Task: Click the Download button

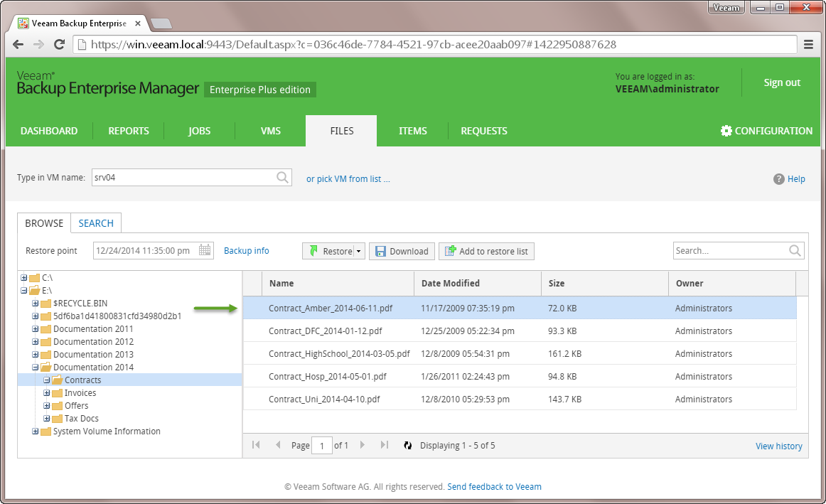Action: [x=402, y=251]
